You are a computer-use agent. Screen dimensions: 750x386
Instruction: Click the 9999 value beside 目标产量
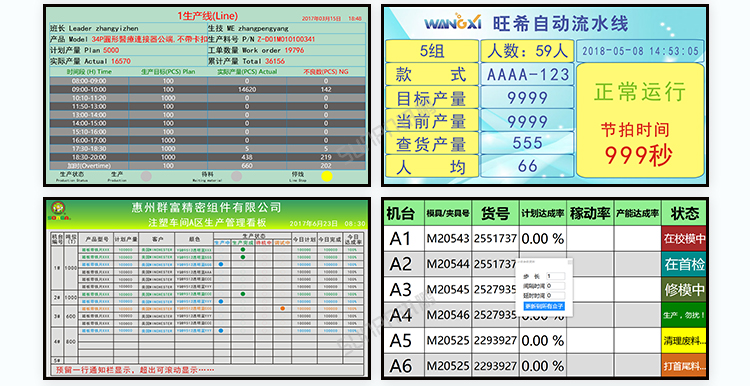tap(527, 98)
